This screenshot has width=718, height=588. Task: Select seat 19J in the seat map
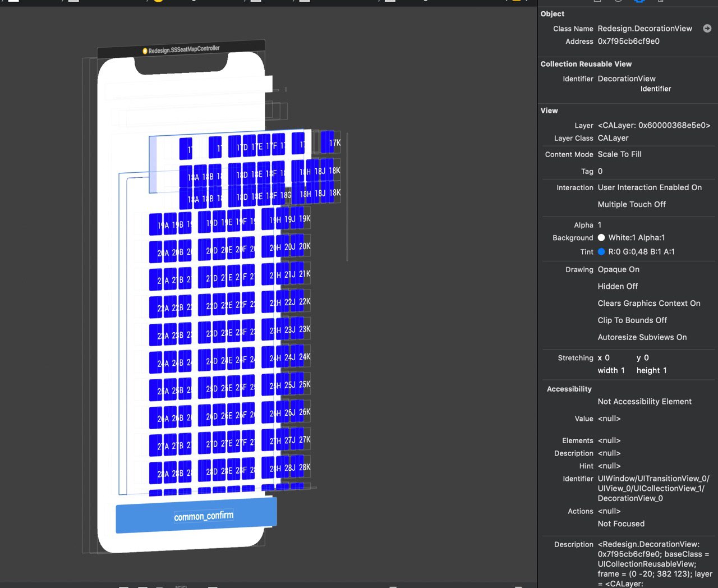[289, 219]
